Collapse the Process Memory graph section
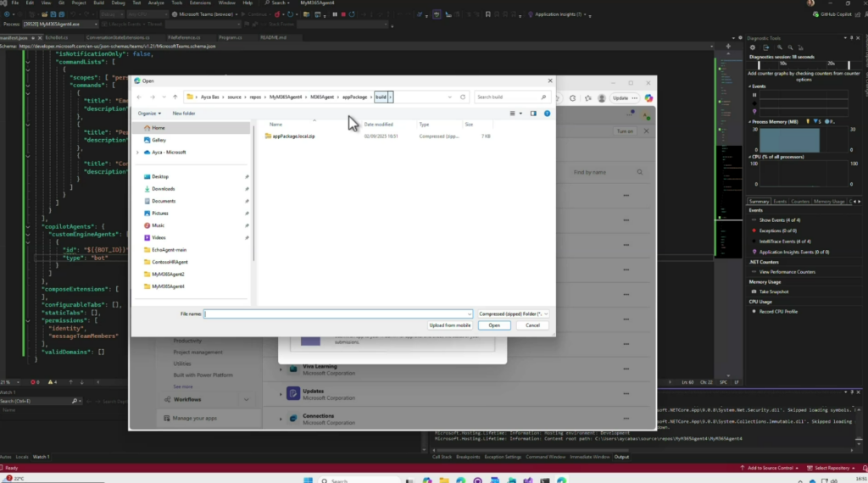This screenshot has width=868, height=483. [x=750, y=122]
